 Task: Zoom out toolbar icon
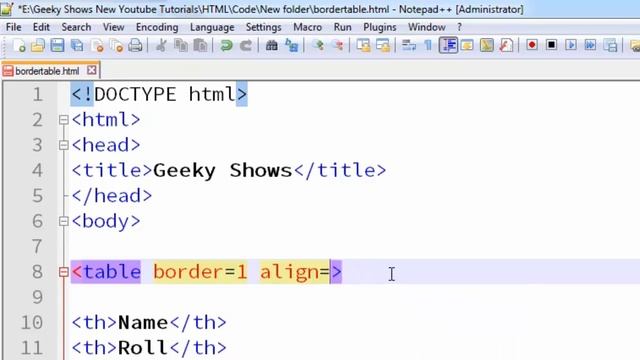coord(338,45)
